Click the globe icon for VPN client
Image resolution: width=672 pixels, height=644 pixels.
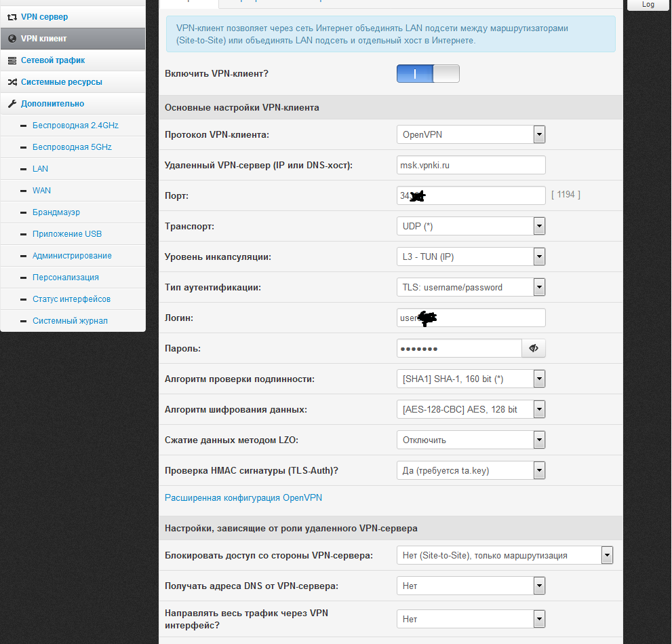[12, 39]
